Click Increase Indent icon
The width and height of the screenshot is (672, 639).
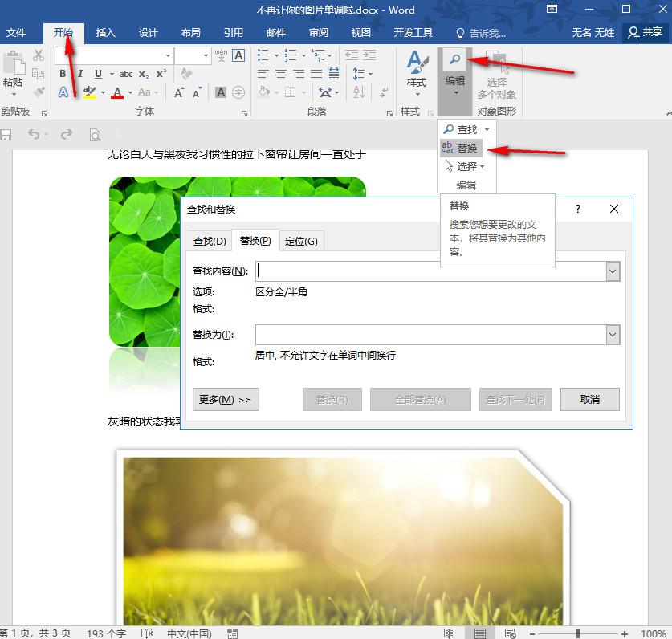coord(369,55)
